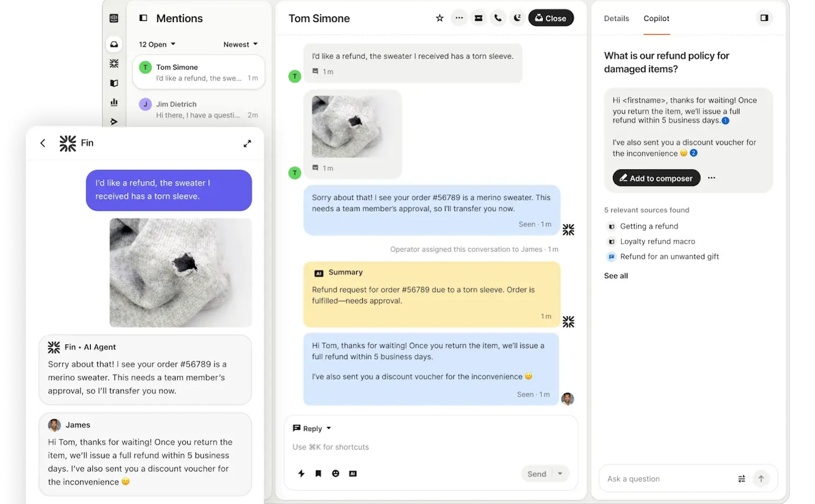Expand the Reply mode dropdown
Image resolution: width=815 pixels, height=504 pixels.
(x=311, y=428)
